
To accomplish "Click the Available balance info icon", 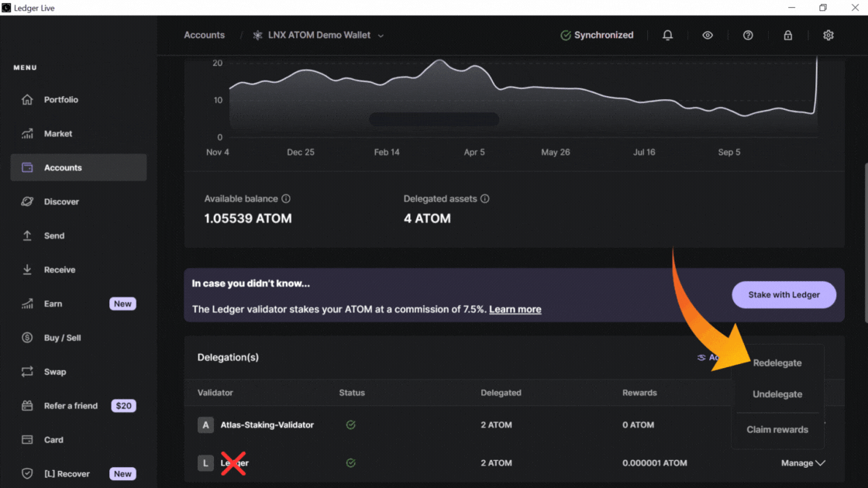I will point(286,199).
